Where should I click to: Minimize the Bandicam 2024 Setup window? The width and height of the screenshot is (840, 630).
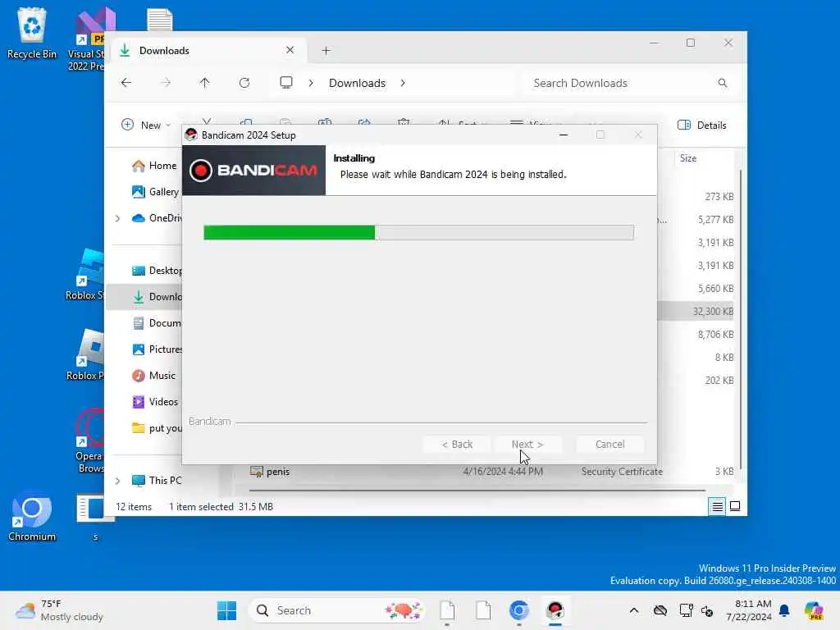(x=563, y=135)
